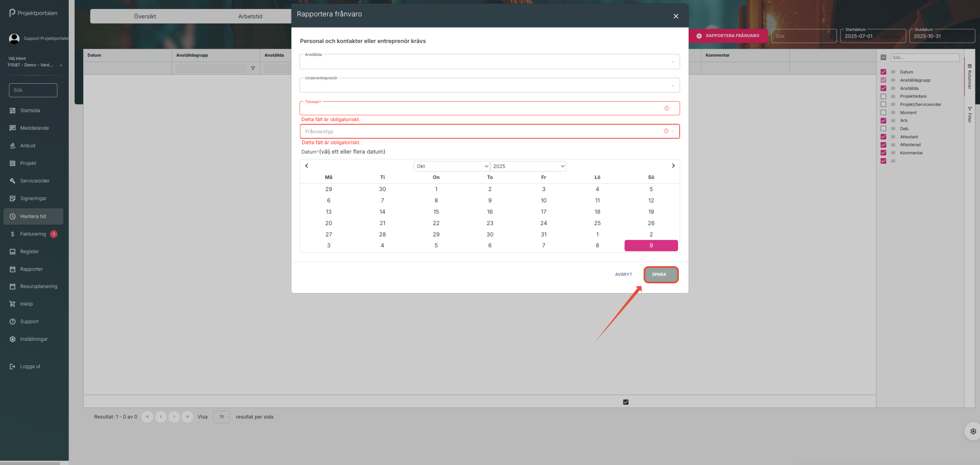Image resolution: width=980 pixels, height=465 pixels.
Task: Switch to the Översikt tab
Action: click(145, 16)
